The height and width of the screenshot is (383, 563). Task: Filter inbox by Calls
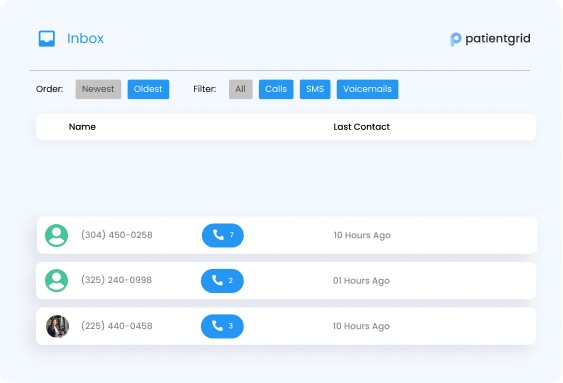(276, 89)
